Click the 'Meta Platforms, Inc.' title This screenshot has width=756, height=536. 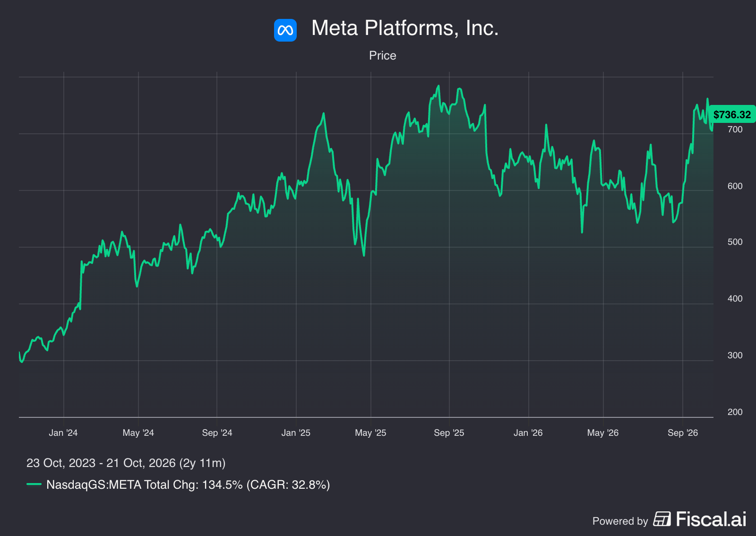click(x=405, y=28)
